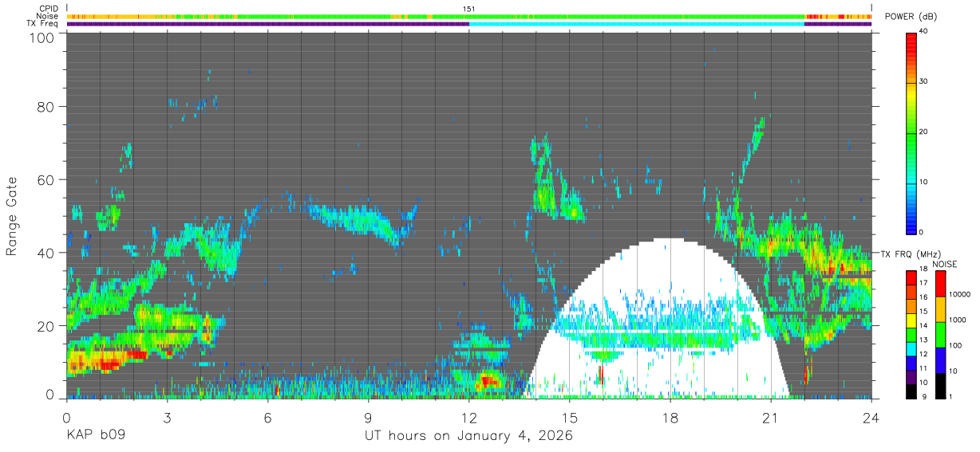The height and width of the screenshot is (452, 980).
Task: Click the cyan segment of the TX Freq strip
Action: 637,24
